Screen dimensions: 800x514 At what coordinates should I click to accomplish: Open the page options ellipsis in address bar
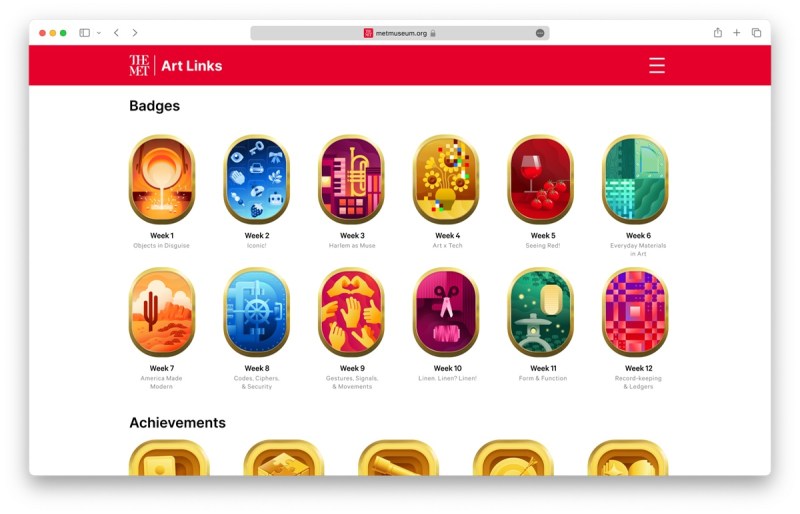coord(540,33)
